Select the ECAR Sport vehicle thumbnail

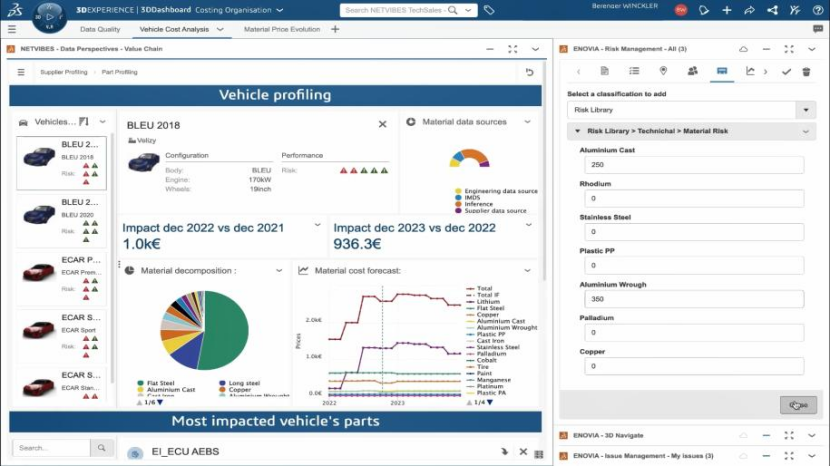39,328
